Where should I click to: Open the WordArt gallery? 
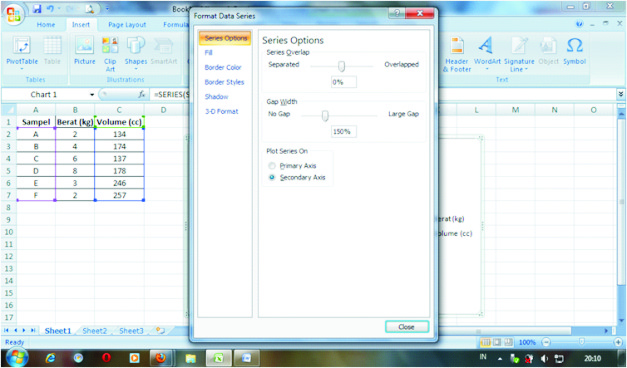[487, 53]
